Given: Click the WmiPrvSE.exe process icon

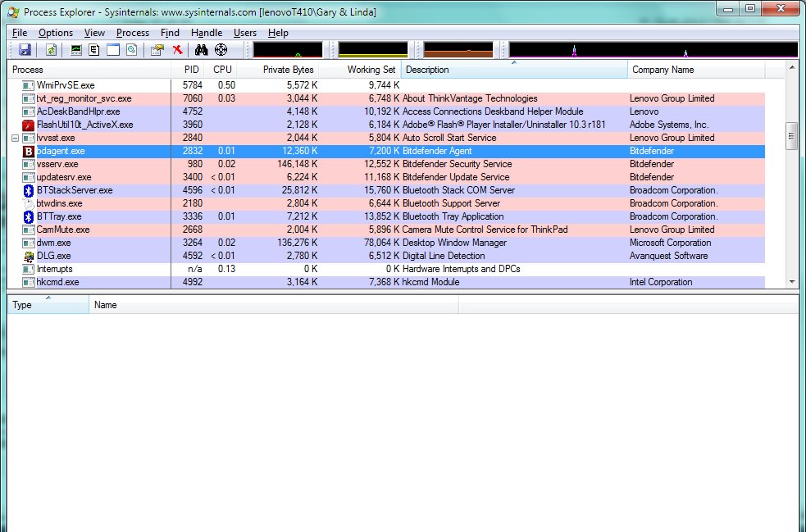Looking at the screenshot, I should 28,85.
